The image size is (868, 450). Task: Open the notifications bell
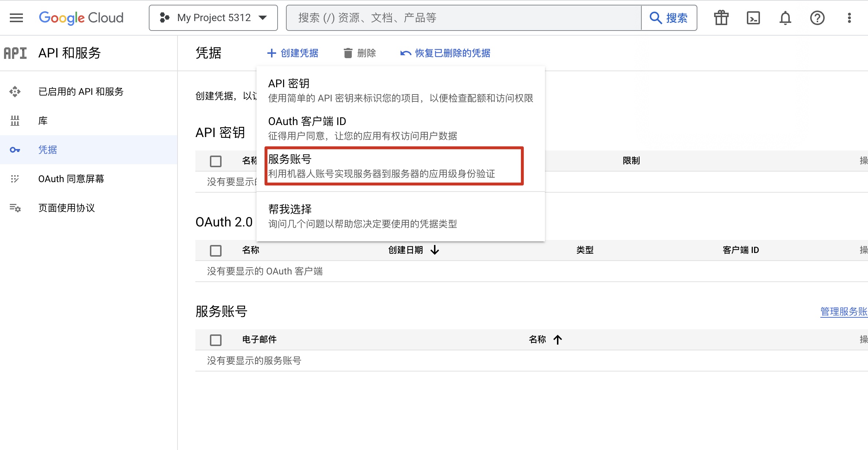point(785,18)
